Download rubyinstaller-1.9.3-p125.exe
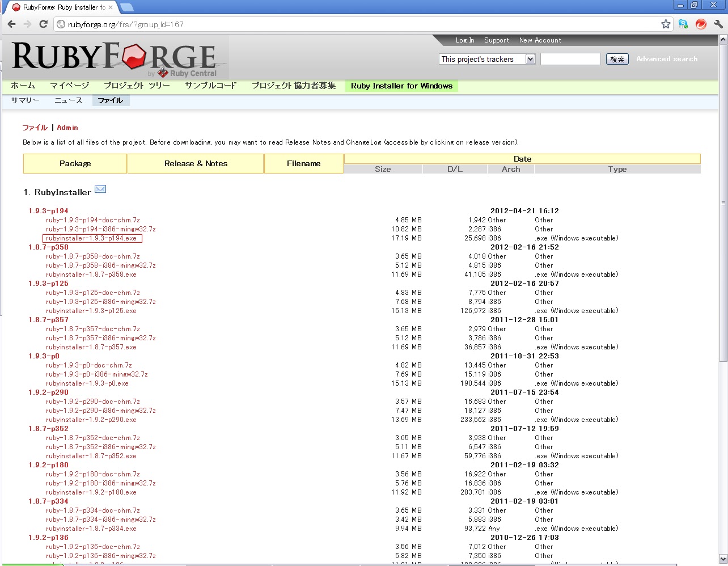Screen dimensions: 728x566 click(91, 311)
